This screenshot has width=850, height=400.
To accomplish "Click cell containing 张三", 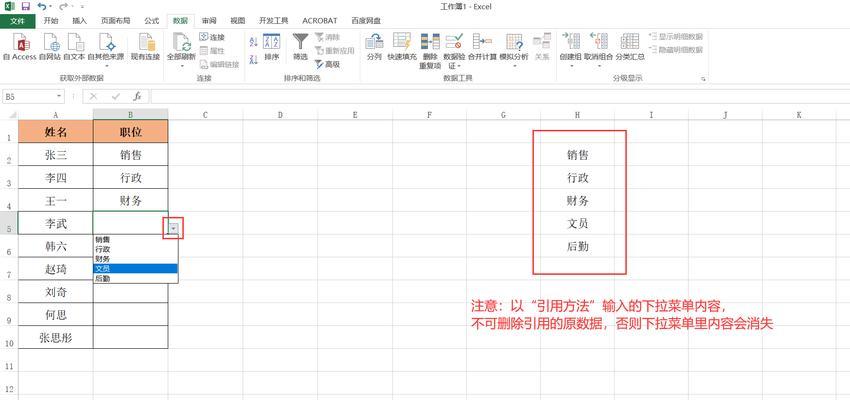I will point(55,155).
